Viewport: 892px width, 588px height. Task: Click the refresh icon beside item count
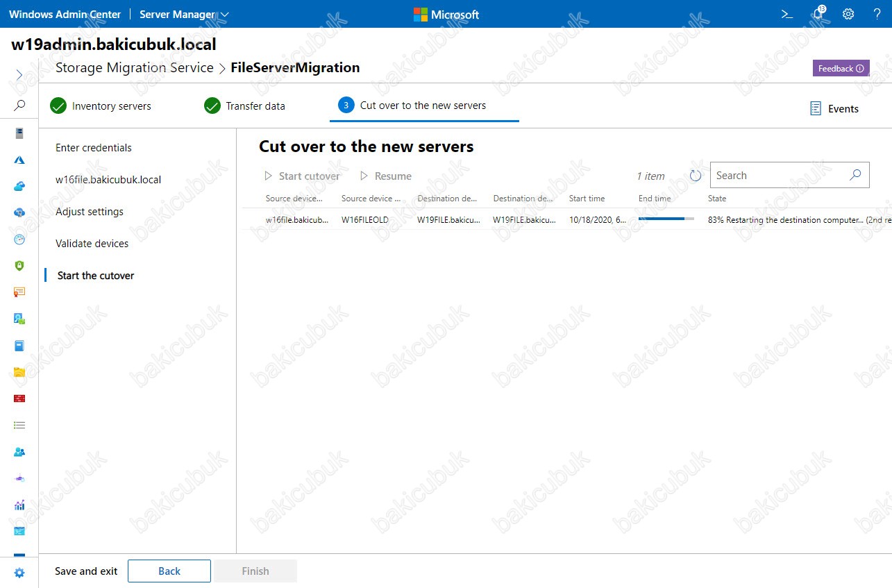pyautogui.click(x=696, y=176)
